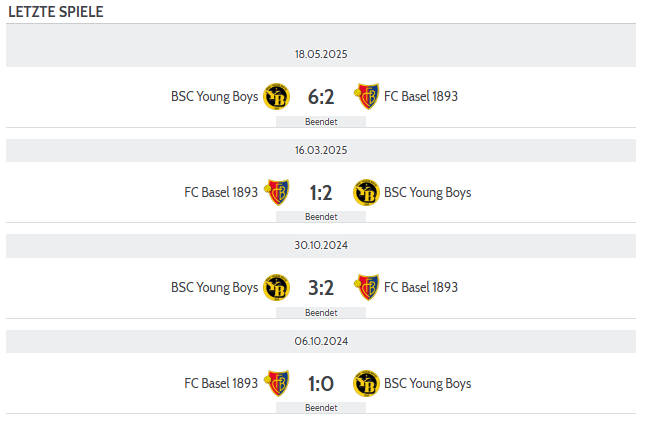Click Young Boys logo in 16.03.2025 match
The height and width of the screenshot is (425, 645).
[366, 193]
